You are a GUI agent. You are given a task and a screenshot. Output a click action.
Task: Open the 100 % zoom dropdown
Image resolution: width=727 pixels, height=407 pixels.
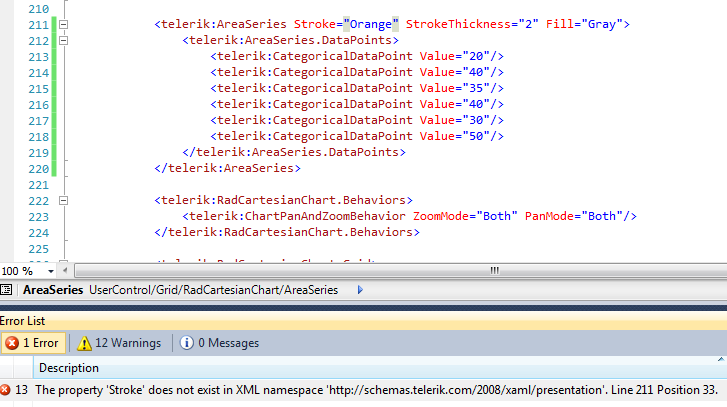[x=51, y=271]
